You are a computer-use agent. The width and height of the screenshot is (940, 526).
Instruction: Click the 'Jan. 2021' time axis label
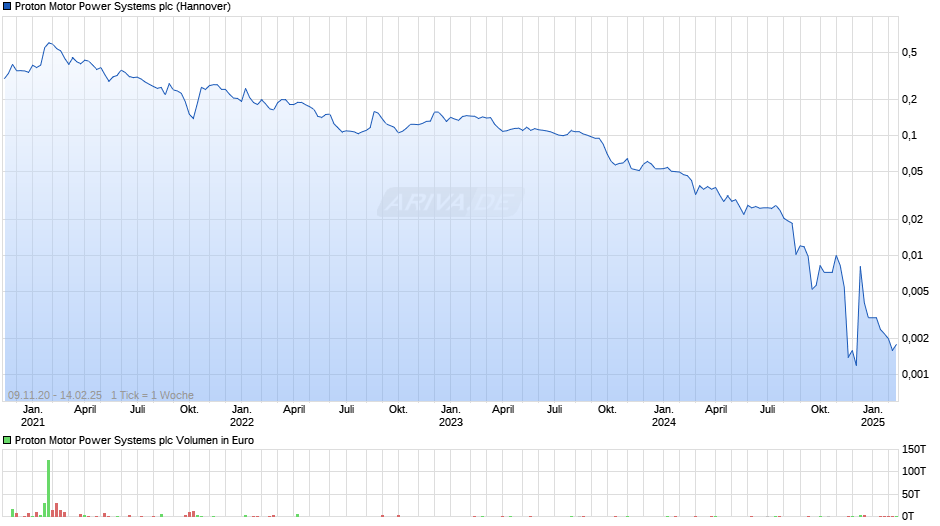point(32,416)
